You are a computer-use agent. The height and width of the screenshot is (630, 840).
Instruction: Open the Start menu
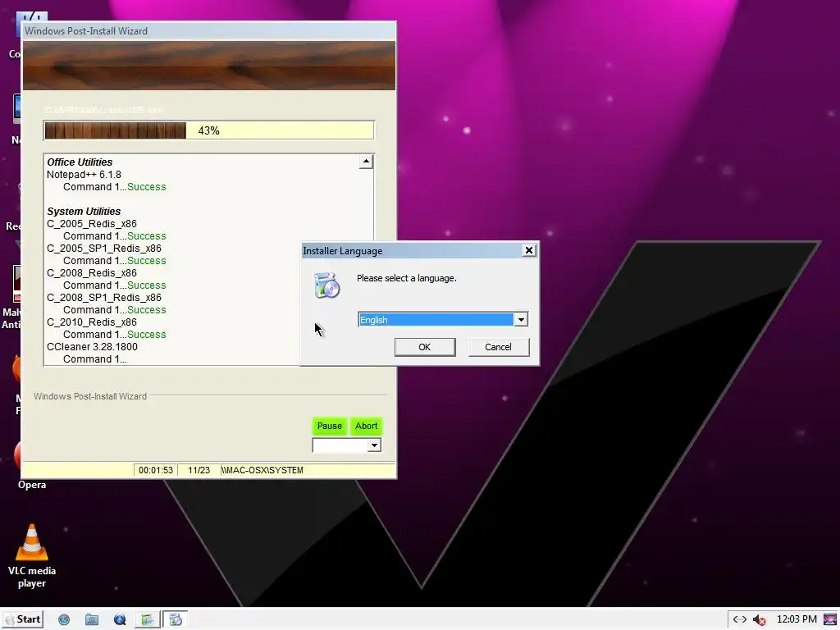[x=22, y=619]
